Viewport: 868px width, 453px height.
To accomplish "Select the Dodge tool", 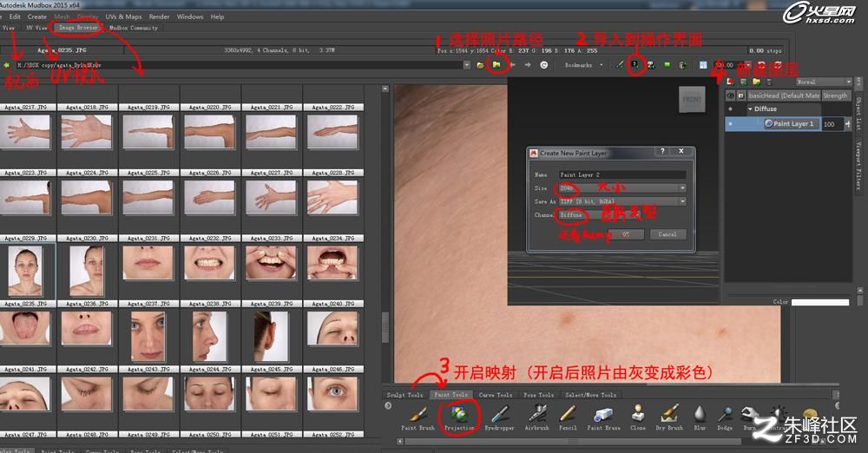I will click(725, 418).
